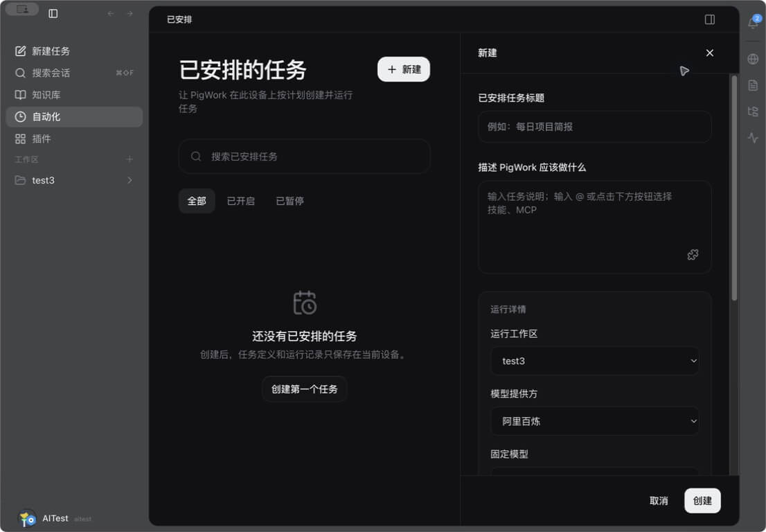
Task: Focus the task description text area
Action: click(x=594, y=227)
